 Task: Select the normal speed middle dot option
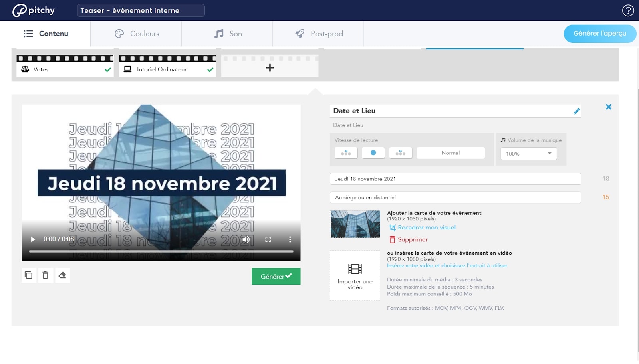point(373,153)
